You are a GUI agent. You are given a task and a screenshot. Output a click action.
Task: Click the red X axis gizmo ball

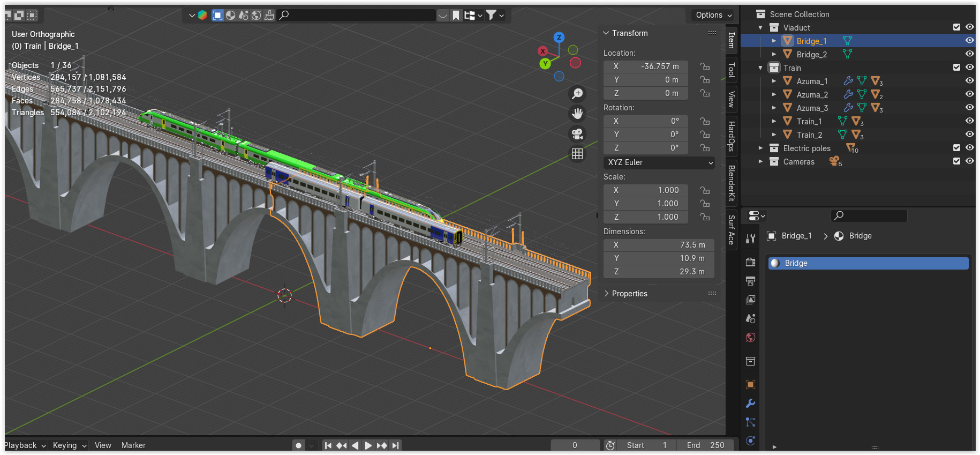click(543, 51)
